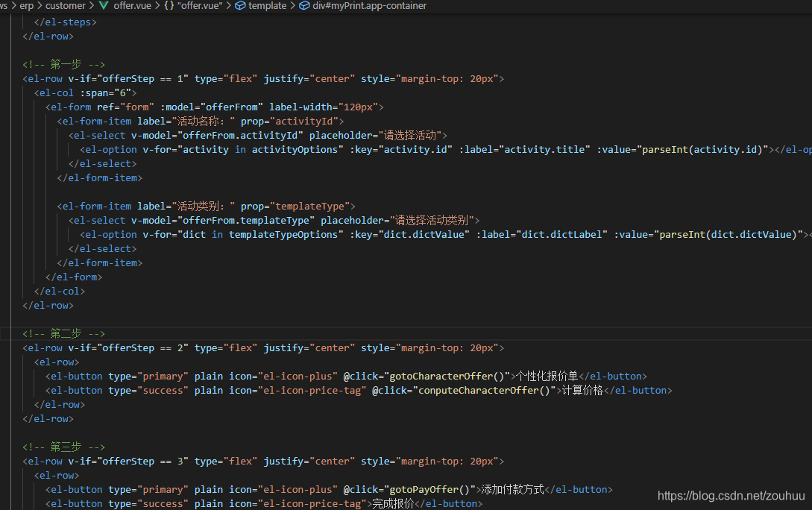Click the prop="activityId" attribute
This screenshot has height=510, width=812.
click(x=289, y=121)
